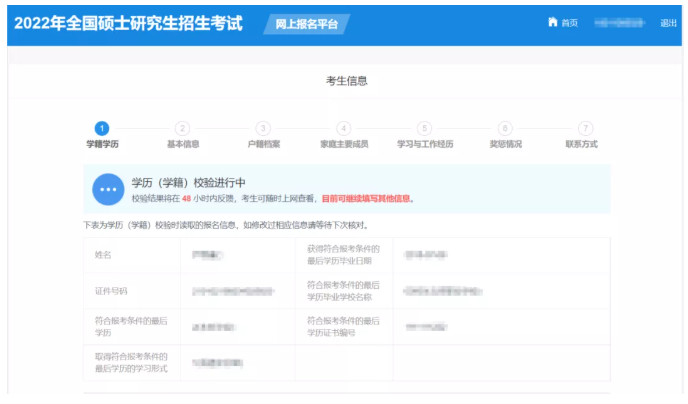688x404 pixels.
Task: Click the 退出 logout link
Action: [x=668, y=23]
